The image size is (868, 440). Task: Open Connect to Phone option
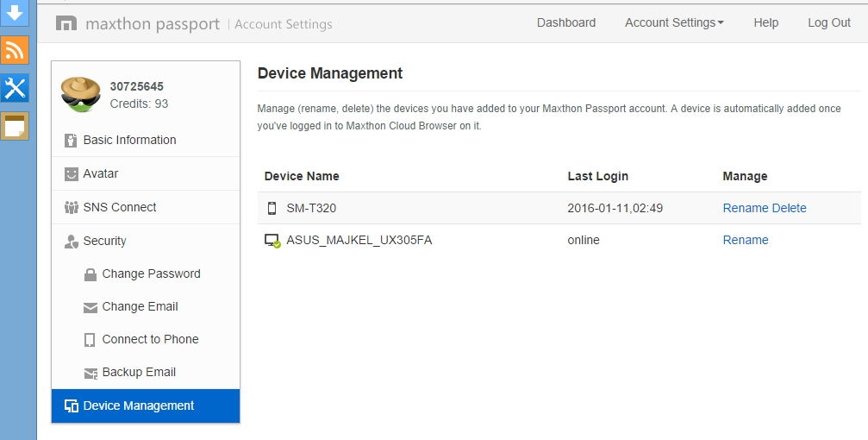click(150, 339)
